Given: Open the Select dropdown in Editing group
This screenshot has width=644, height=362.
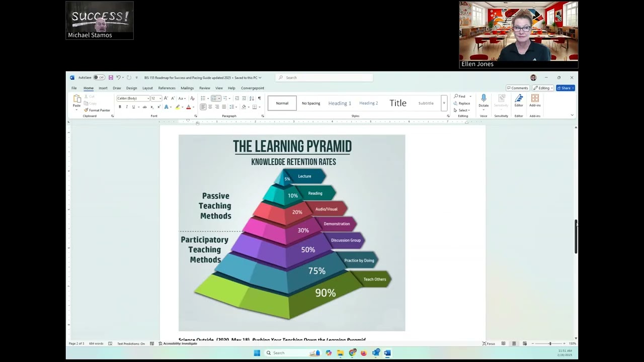Looking at the screenshot, I should (x=462, y=110).
